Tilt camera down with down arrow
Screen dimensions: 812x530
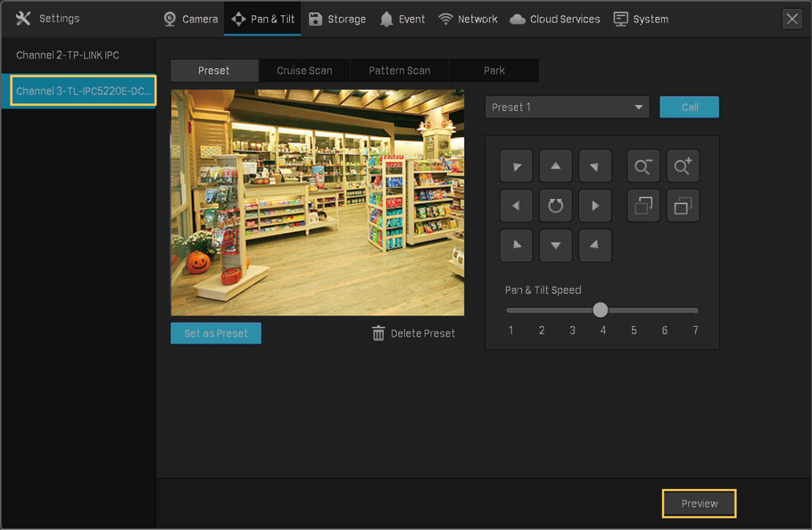(x=556, y=246)
